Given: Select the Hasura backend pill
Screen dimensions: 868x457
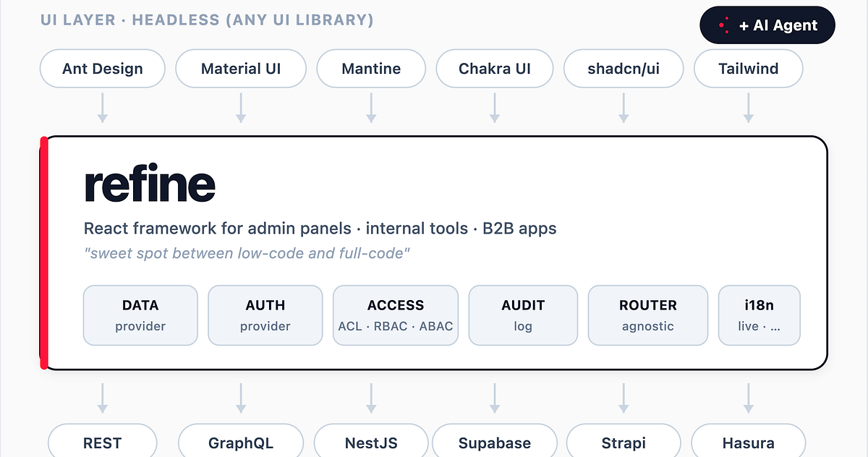Looking at the screenshot, I should 749,443.
